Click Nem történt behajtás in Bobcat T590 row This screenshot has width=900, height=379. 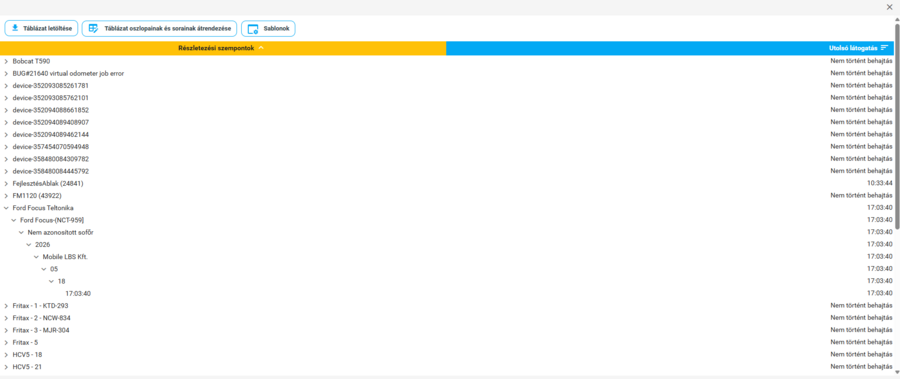pos(862,61)
